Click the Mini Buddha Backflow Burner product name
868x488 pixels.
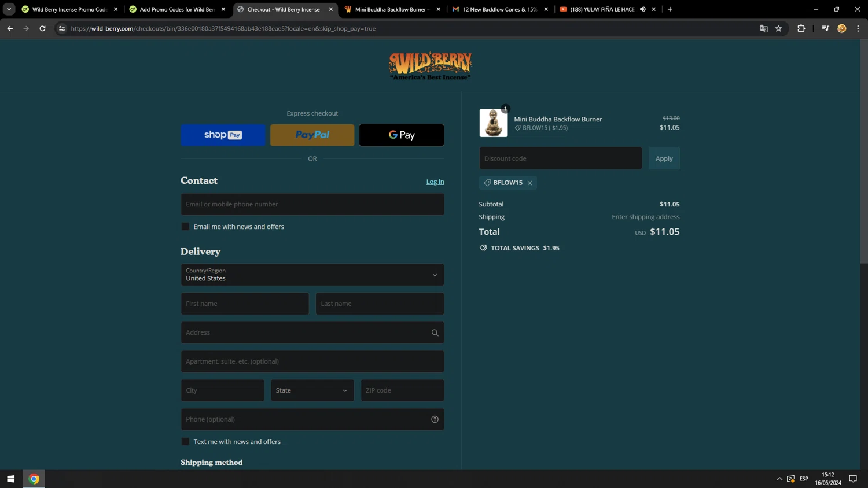558,119
